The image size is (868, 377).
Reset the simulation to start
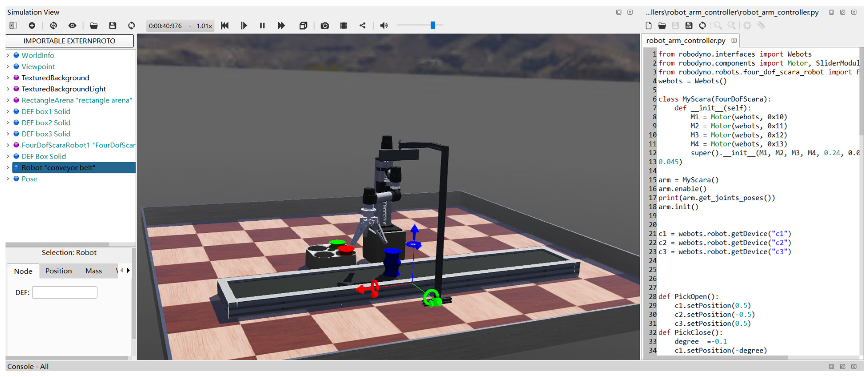[x=225, y=26]
